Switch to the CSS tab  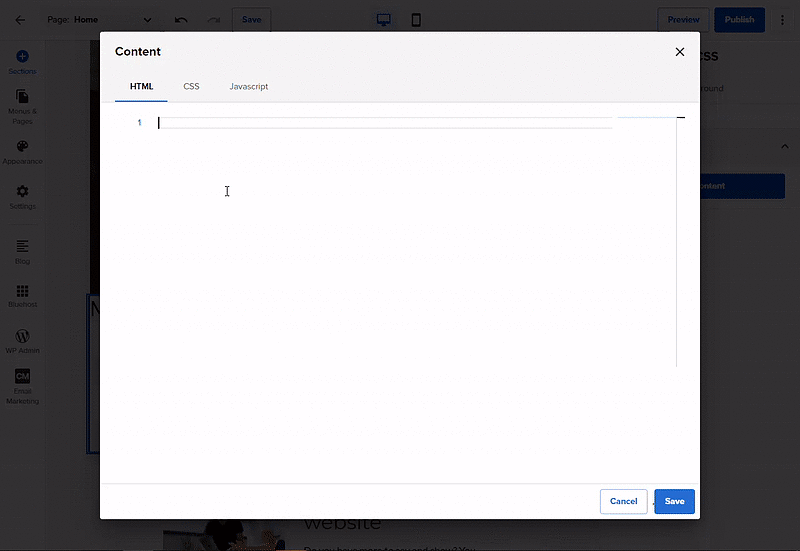191,87
